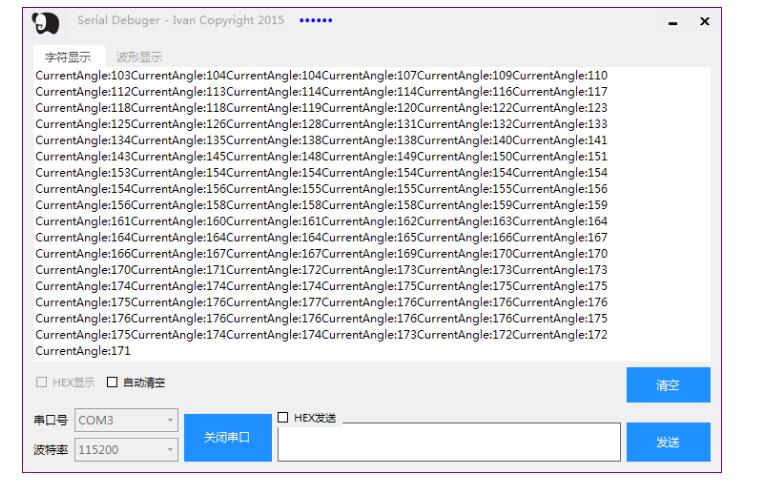
Task: Click the first CurrentAngle:103 entry
Action: point(83,76)
